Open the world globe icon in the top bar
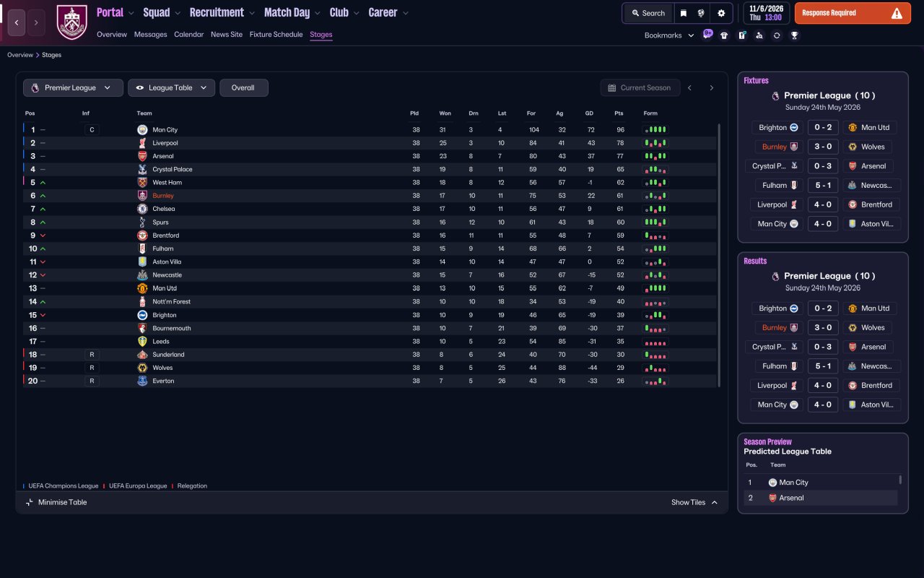The width and height of the screenshot is (924, 578). 701,13
